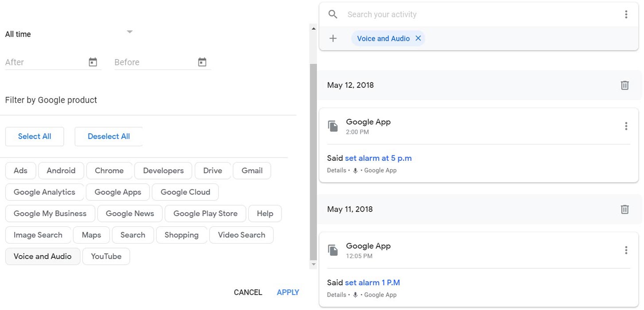This screenshot has height=310, width=644.
Task: Delete May 12, 2018 activity with the trash icon
Action: [x=625, y=85]
